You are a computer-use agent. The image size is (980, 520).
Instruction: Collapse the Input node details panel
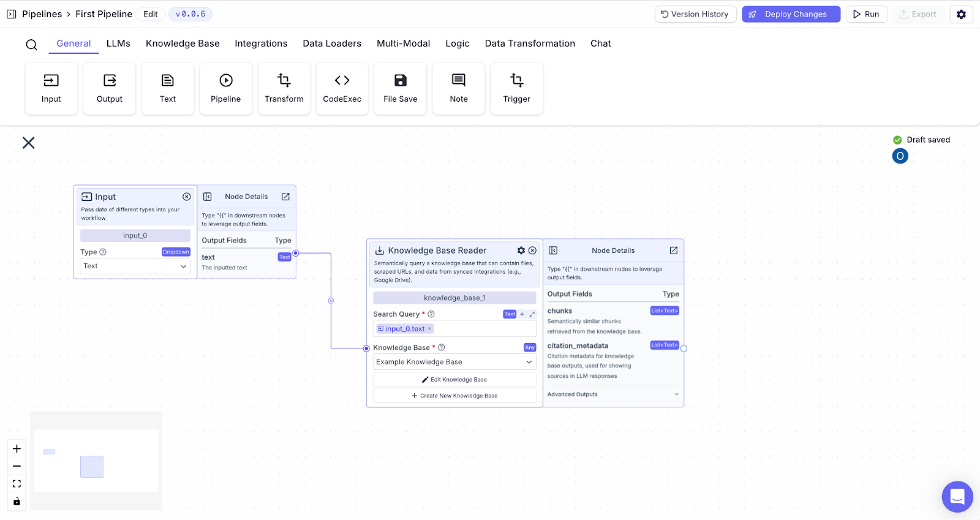(x=208, y=197)
